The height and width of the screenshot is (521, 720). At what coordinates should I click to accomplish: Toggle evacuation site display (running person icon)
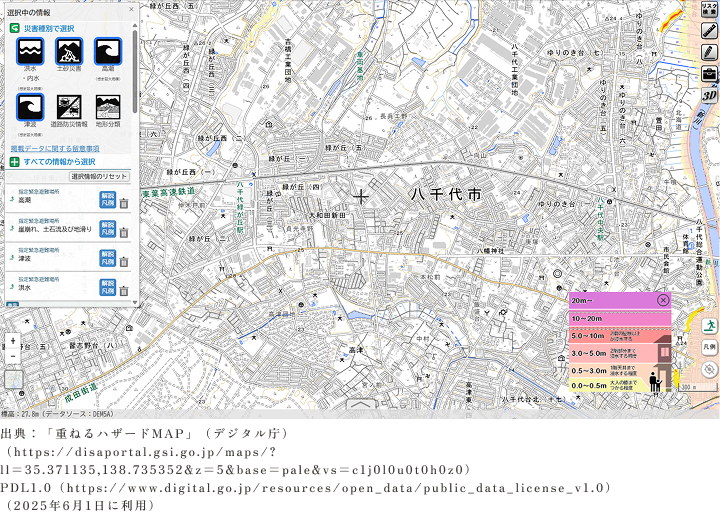pyautogui.click(x=709, y=325)
